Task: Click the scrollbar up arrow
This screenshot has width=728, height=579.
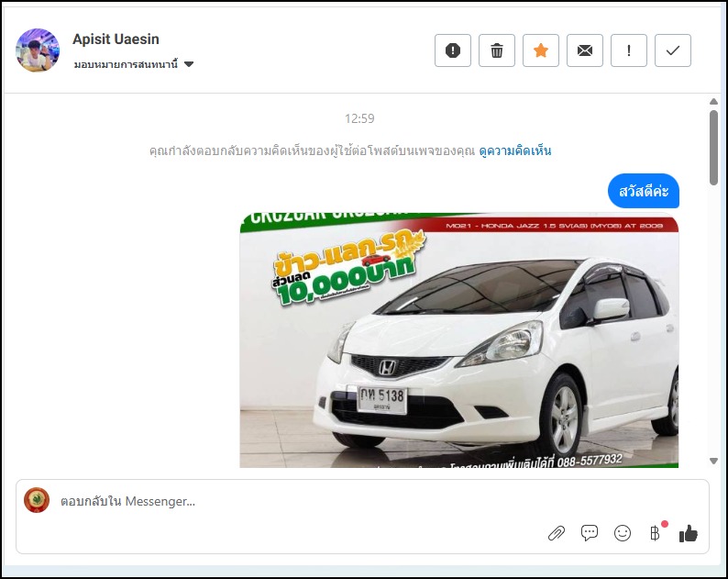Action: [713, 101]
